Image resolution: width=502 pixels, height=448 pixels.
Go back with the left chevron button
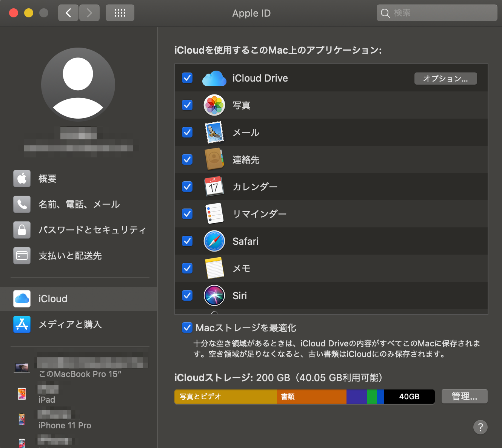click(68, 13)
